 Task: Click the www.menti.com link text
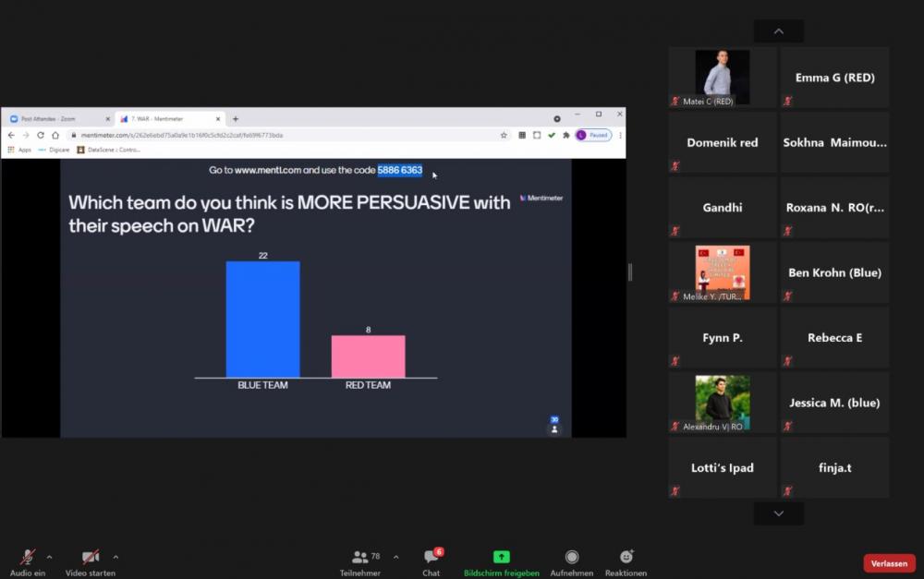[268, 171]
